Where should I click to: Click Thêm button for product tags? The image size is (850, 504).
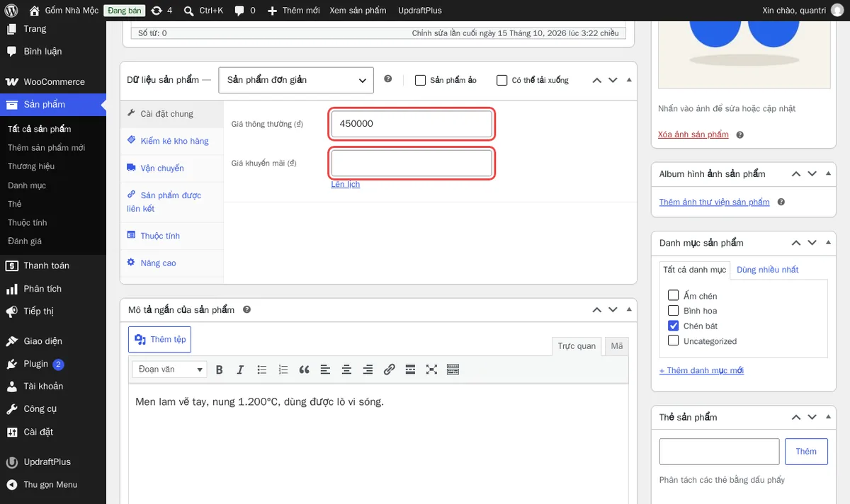point(806,452)
